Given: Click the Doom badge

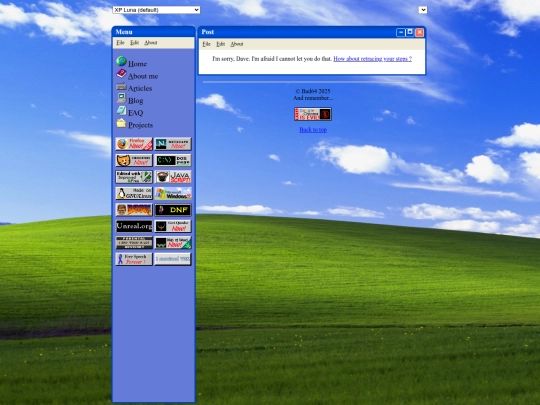Looking at the screenshot, I should [134, 210].
